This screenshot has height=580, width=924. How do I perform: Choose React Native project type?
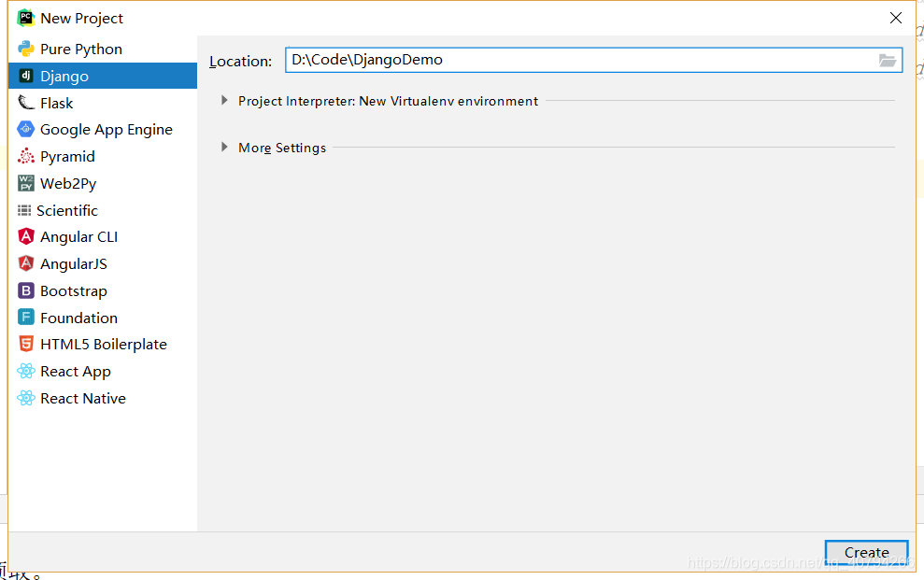point(103,399)
